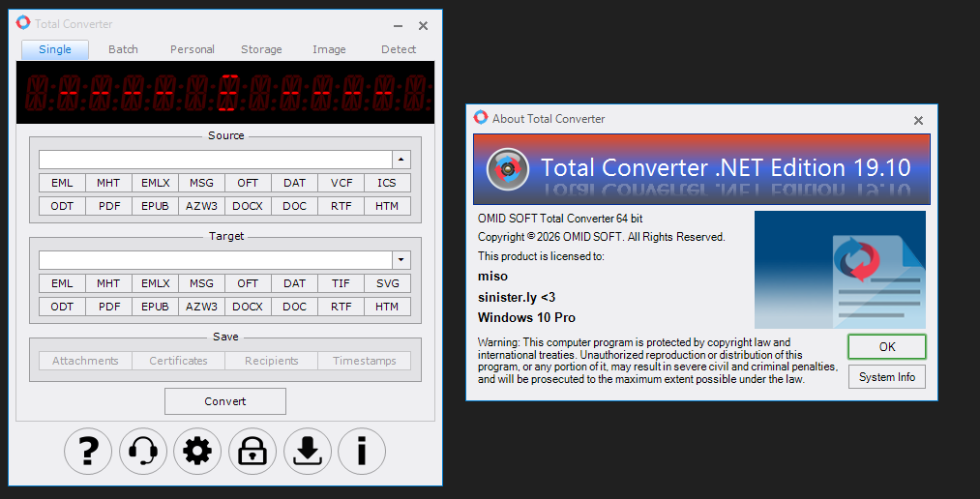Set Target format to DOC
The image size is (980, 499).
294,307
